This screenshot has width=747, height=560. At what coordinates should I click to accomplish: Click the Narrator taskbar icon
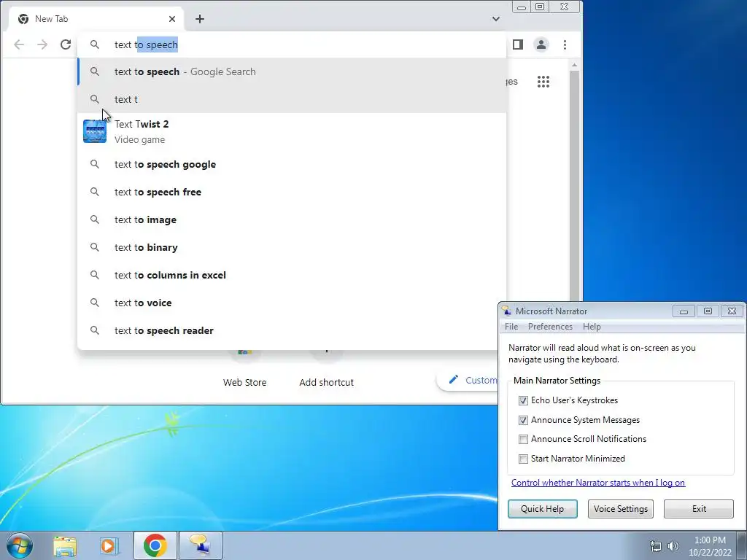point(200,545)
